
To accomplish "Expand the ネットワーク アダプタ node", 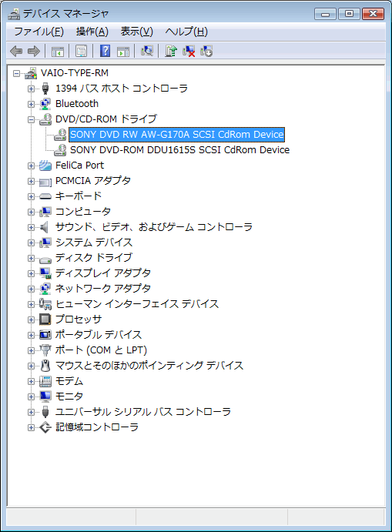I will coord(31,289).
